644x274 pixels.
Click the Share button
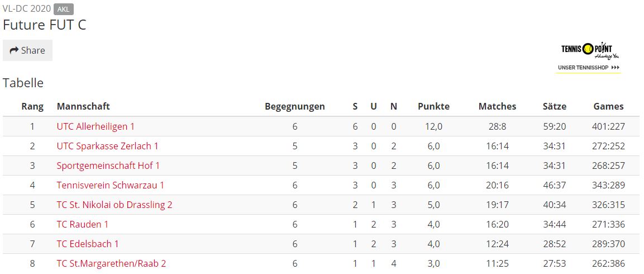27,50
